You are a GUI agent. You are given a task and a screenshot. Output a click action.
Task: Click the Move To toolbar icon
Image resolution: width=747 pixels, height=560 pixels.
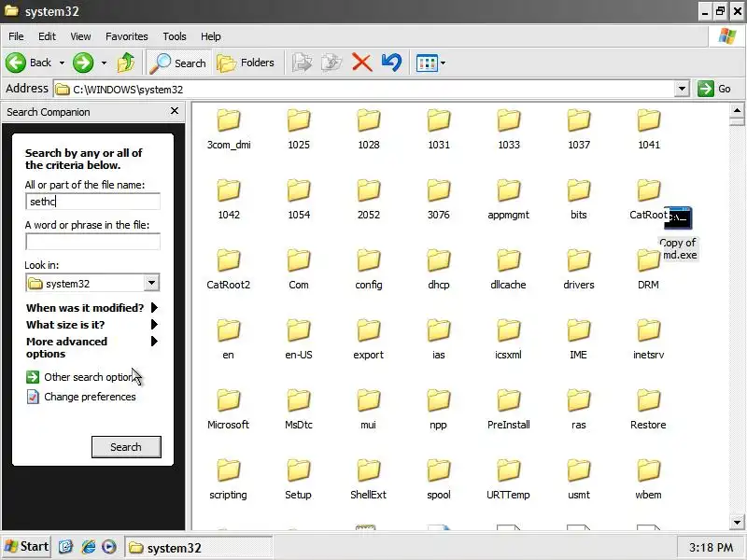302,63
